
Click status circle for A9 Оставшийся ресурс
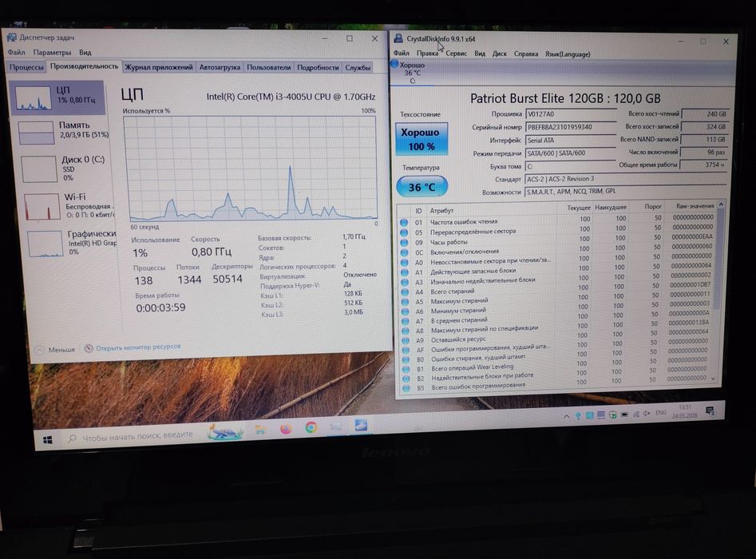tap(406, 340)
